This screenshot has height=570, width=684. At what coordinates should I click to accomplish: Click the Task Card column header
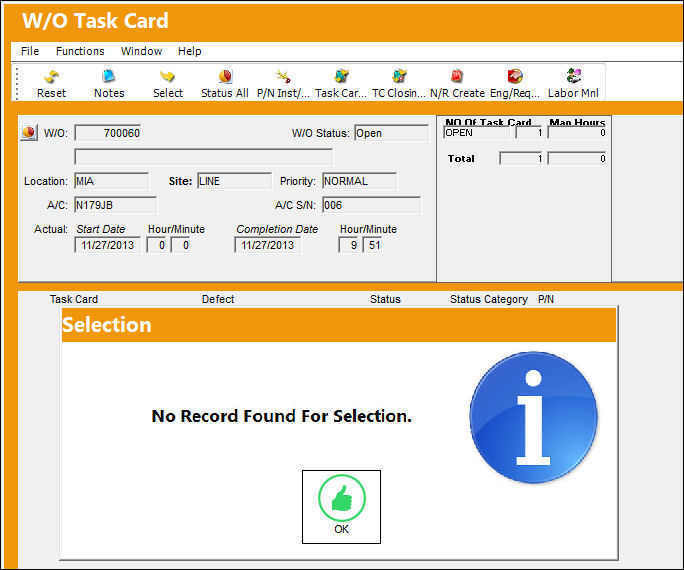(74, 299)
